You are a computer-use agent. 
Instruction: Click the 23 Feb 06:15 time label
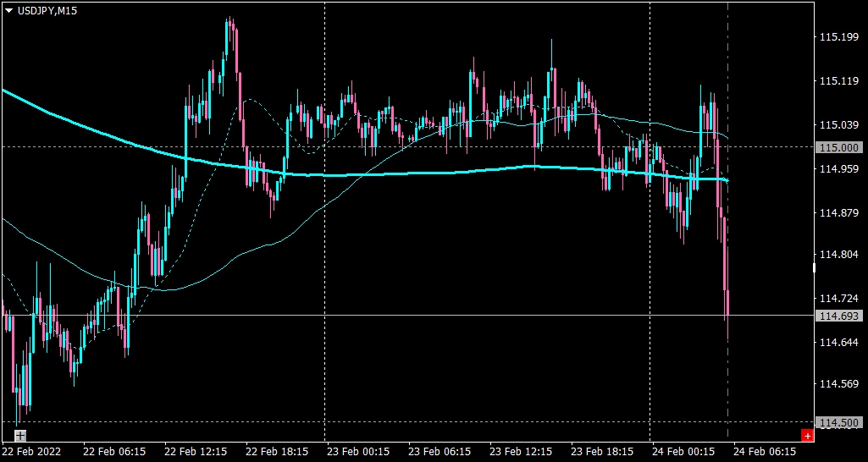tap(440, 452)
